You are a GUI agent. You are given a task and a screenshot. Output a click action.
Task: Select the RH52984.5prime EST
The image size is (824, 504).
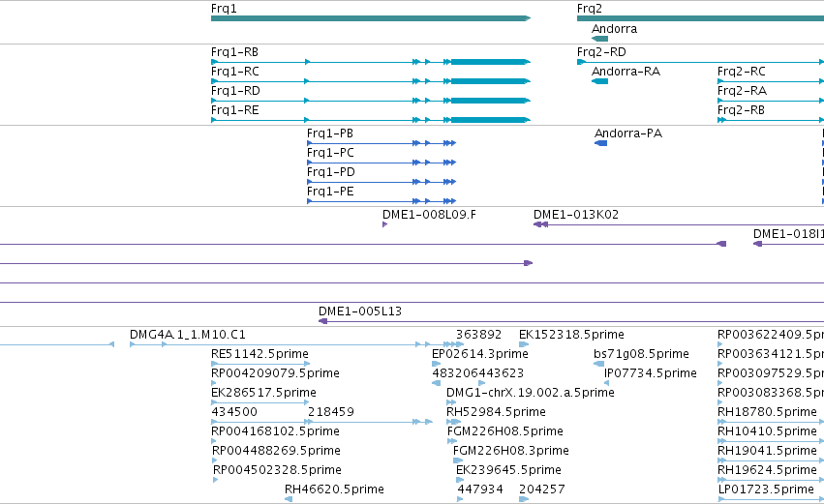pyautogui.click(x=453, y=422)
